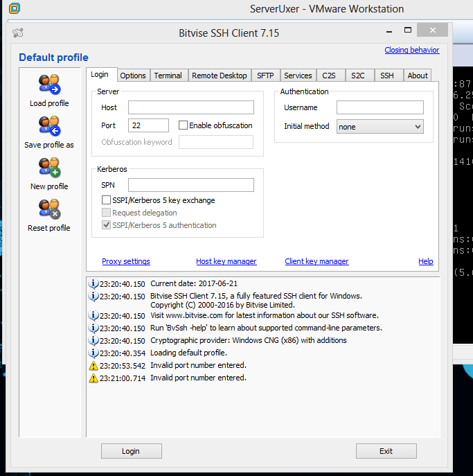Maximize the Bitvise SSH Client window
Image resolution: width=473 pixels, height=476 pixels.
tap(408, 30)
